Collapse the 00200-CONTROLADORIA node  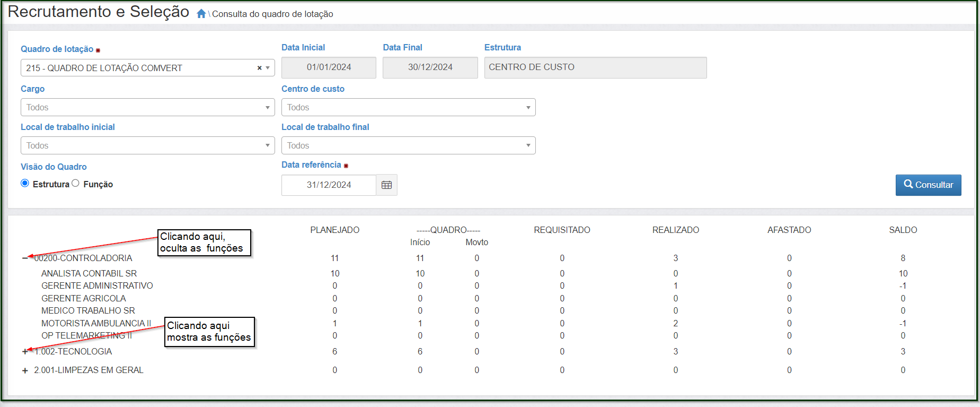coord(25,258)
